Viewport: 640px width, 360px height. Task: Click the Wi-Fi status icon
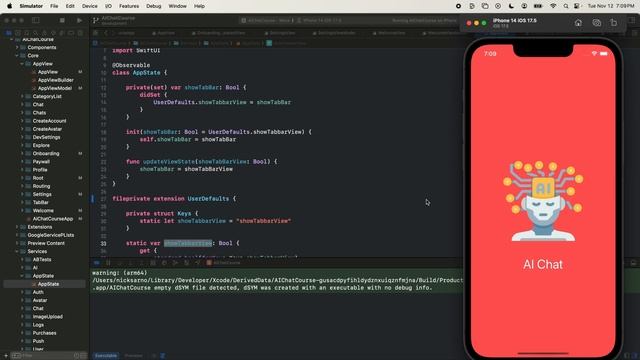click(x=553, y=6)
